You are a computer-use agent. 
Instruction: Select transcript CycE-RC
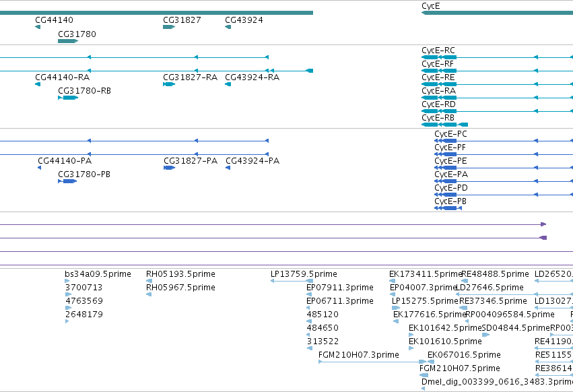click(x=438, y=51)
